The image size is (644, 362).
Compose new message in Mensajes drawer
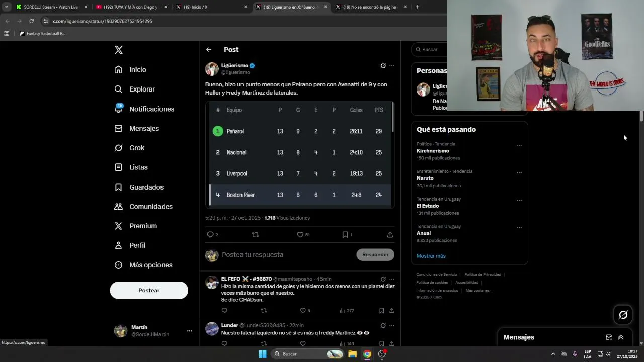[x=609, y=337]
